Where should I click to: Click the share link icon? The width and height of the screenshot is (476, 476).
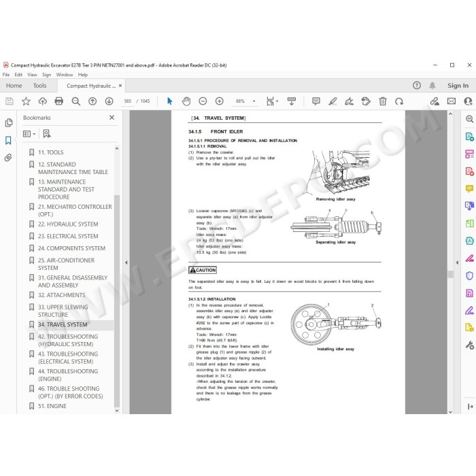(435, 101)
